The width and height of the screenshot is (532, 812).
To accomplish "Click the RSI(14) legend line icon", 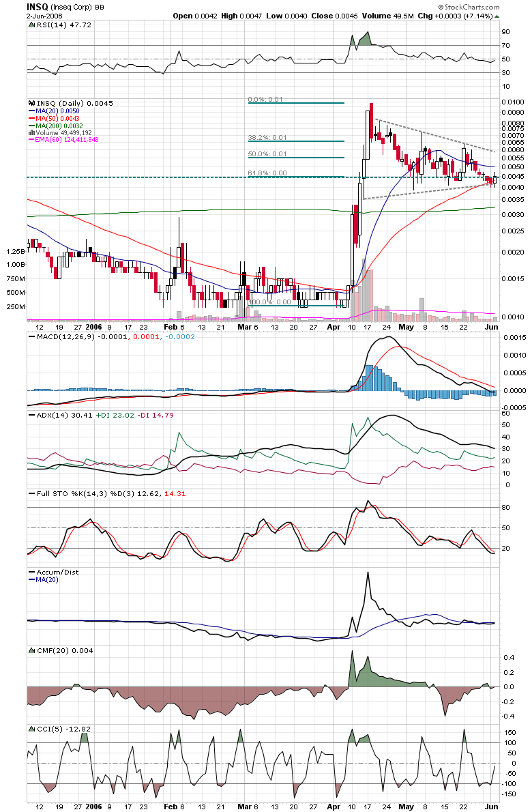I will click(31, 25).
